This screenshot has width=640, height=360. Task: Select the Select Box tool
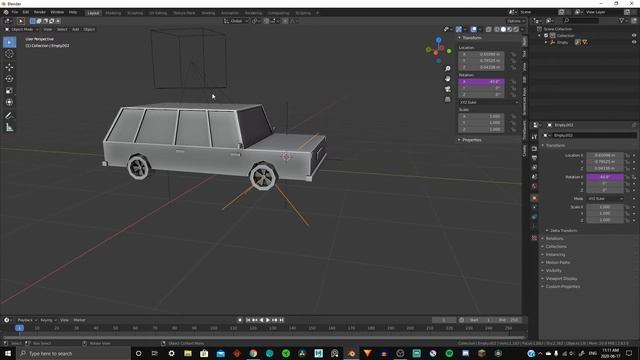pos(9,42)
